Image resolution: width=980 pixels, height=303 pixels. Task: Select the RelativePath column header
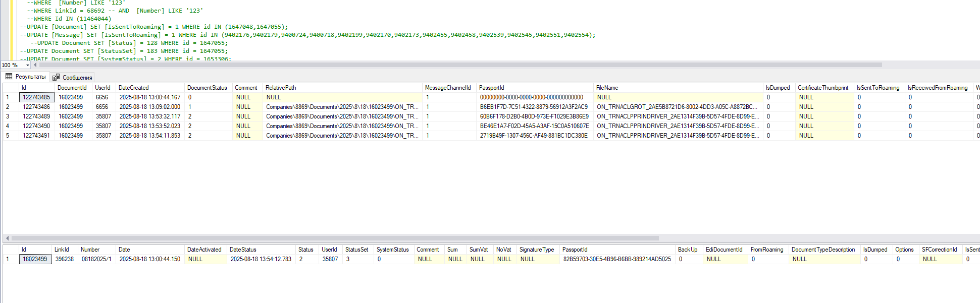pyautogui.click(x=342, y=88)
